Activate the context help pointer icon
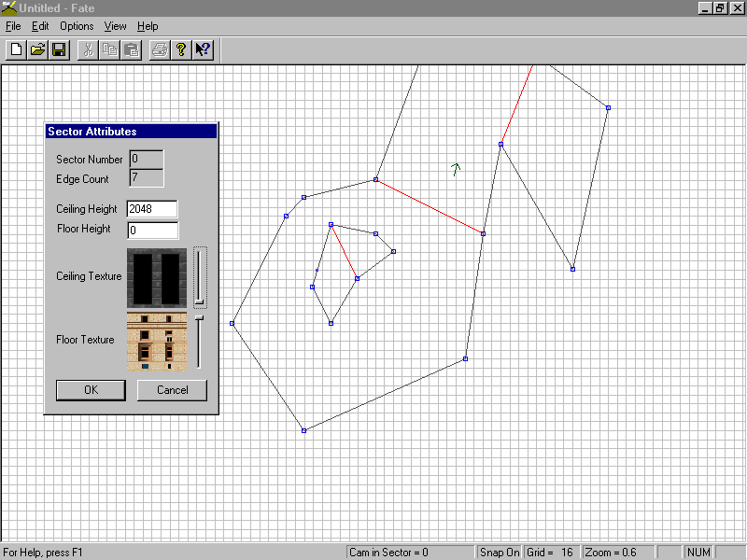The width and height of the screenshot is (747, 560). pyautogui.click(x=203, y=49)
